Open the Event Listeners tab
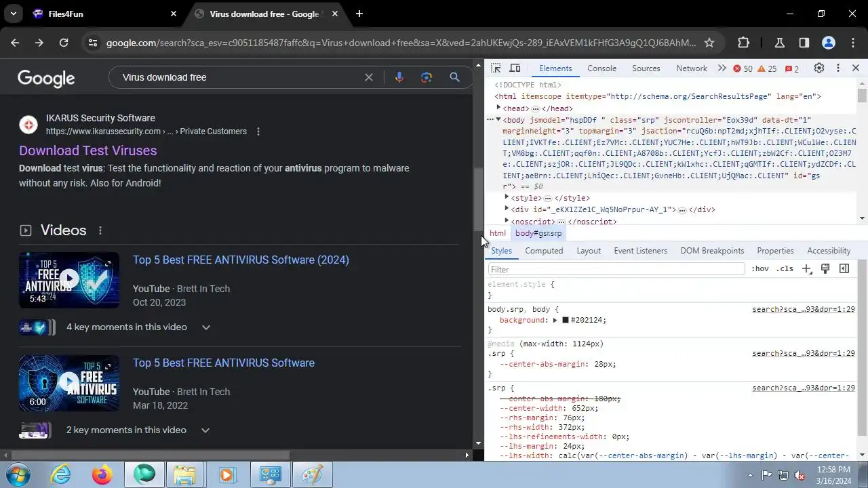Viewport: 868px width, 488px height. pos(640,251)
